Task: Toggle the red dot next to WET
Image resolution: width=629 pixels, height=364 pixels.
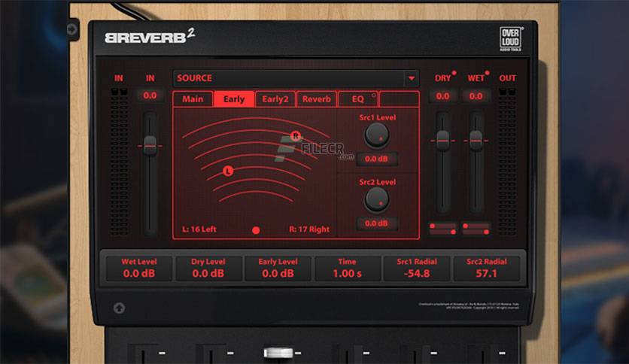Action: click(487, 73)
